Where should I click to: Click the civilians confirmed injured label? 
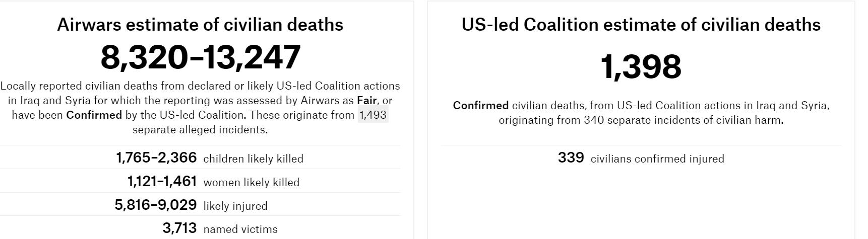(657, 159)
